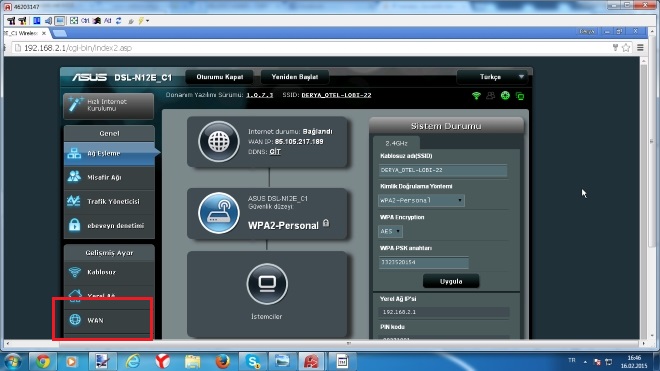Click firmware version 1.0.7.3 link
660x371 pixels.
coord(260,95)
